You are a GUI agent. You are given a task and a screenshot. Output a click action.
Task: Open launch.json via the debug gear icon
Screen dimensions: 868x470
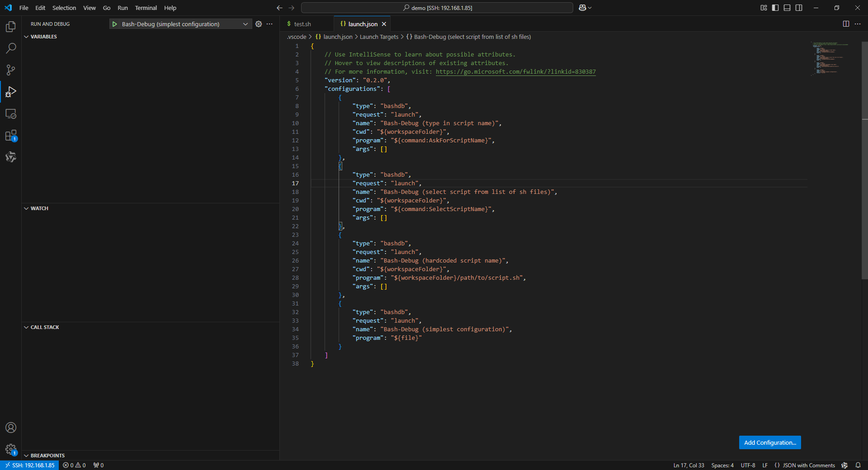259,24
